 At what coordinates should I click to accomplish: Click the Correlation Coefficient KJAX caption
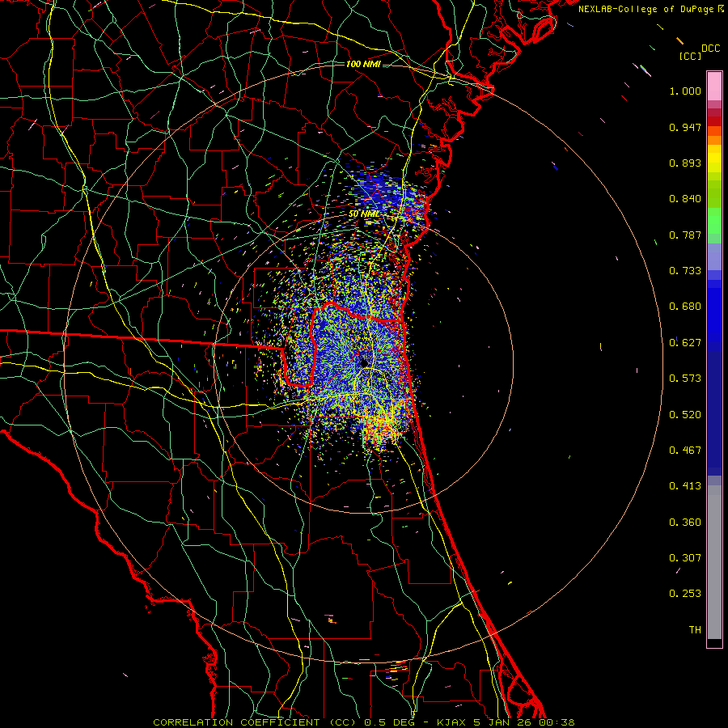coord(364,722)
